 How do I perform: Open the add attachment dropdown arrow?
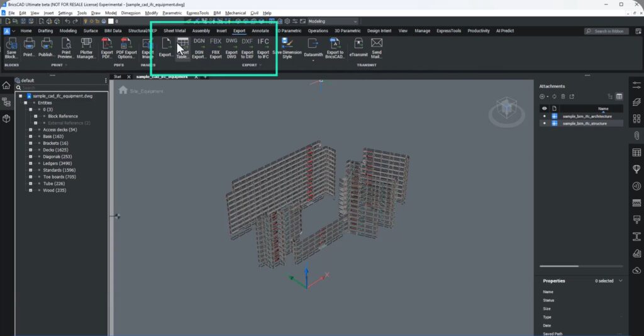(548, 97)
